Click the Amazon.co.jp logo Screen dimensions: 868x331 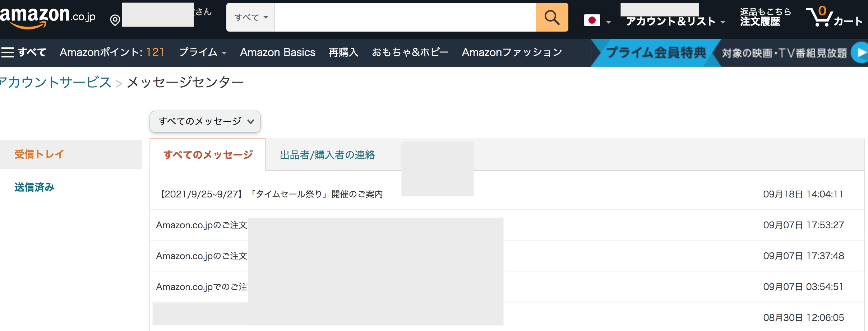click(47, 17)
